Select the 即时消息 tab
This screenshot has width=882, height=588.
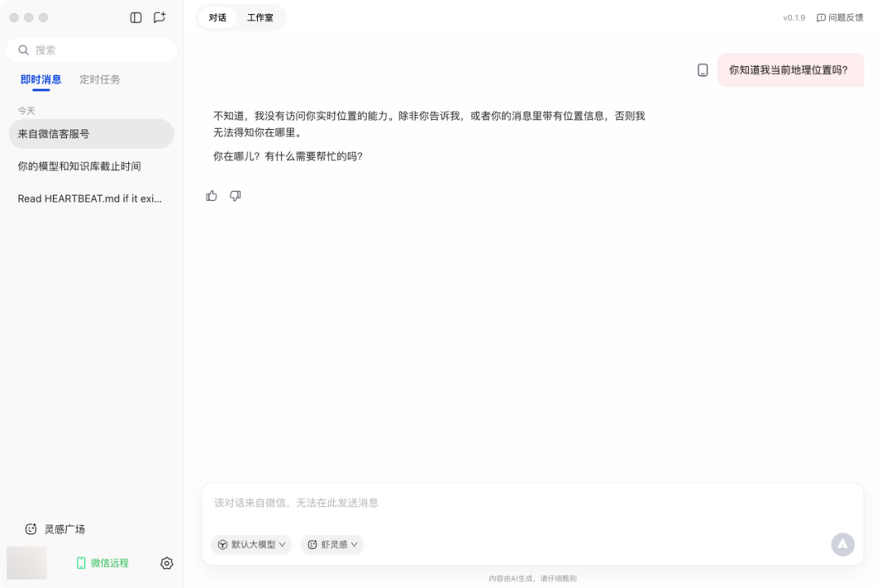[41, 80]
